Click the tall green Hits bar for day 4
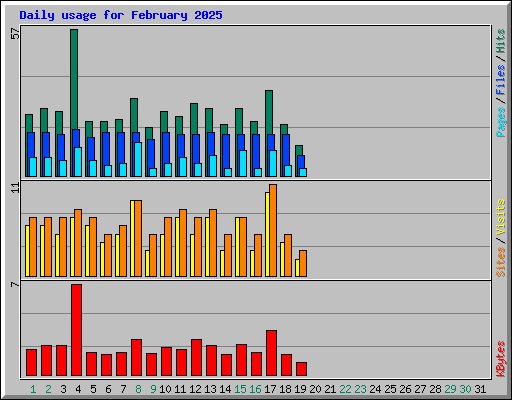Viewport: 512px width, 400px height. (x=74, y=79)
